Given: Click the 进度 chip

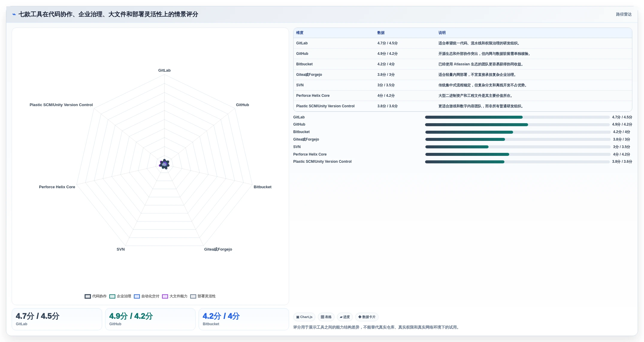Looking at the screenshot, I should [345, 317].
